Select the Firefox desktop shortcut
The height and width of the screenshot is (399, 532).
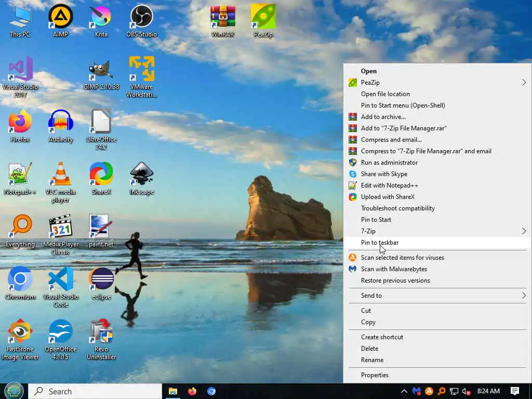(x=20, y=126)
